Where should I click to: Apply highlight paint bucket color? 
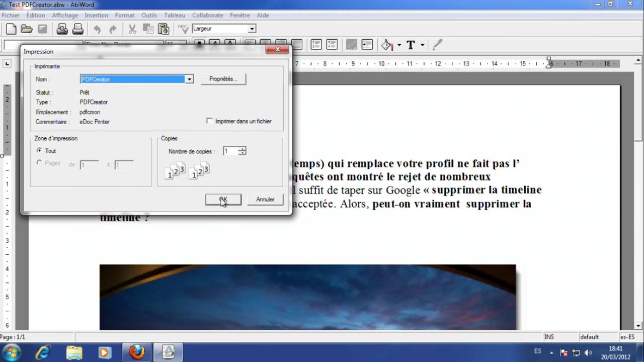pyautogui.click(x=387, y=45)
